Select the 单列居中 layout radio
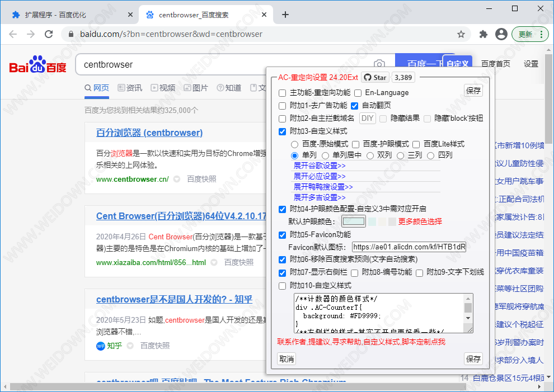The width and height of the screenshot is (554, 392). pos(325,155)
